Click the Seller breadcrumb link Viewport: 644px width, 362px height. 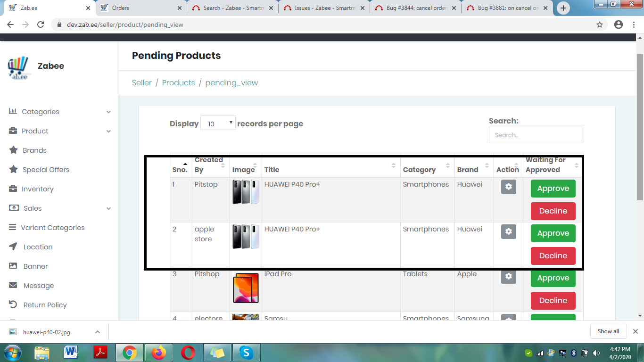coord(142,82)
